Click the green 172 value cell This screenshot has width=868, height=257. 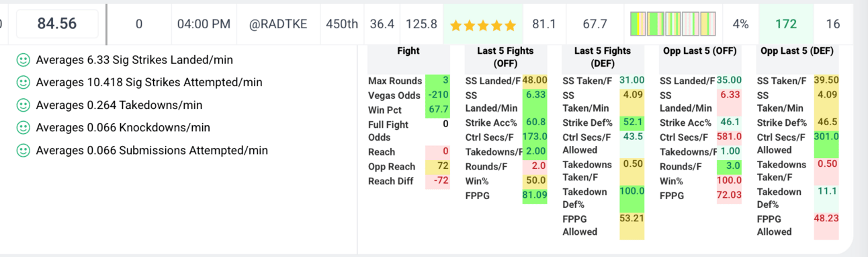[785, 24]
